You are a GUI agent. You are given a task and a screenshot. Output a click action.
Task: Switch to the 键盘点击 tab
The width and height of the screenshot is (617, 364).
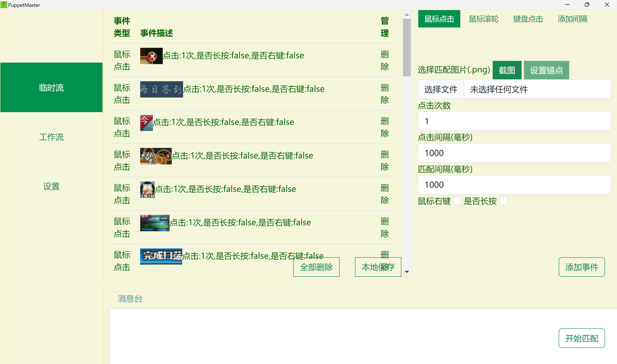pos(527,19)
